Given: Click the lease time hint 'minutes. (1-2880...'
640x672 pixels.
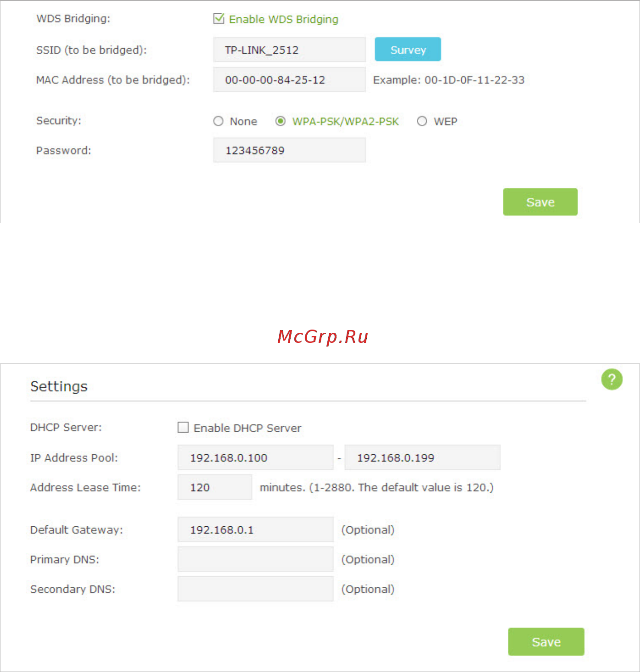Looking at the screenshot, I should (377, 487).
